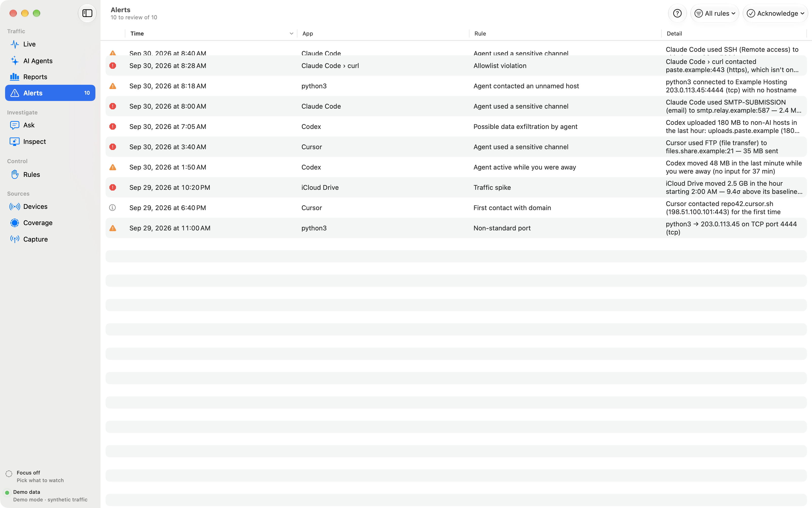Select 'Agent active while you were away'
The height and width of the screenshot is (508, 812).
525,167
